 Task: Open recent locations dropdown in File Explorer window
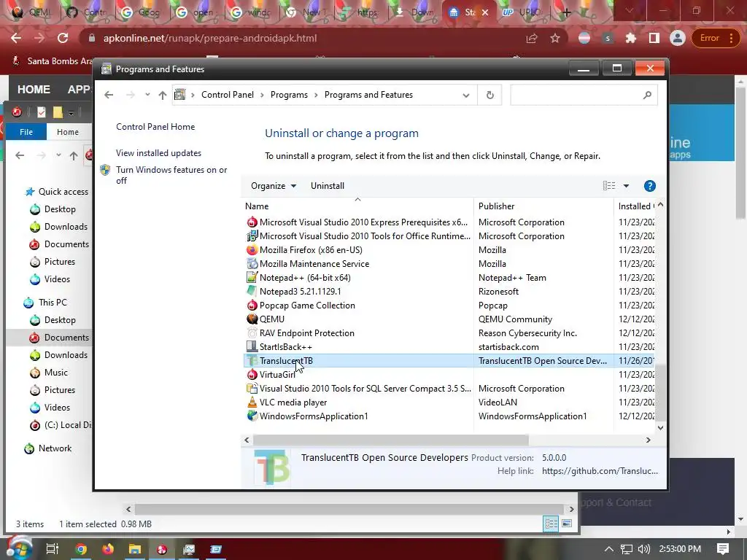(x=58, y=155)
